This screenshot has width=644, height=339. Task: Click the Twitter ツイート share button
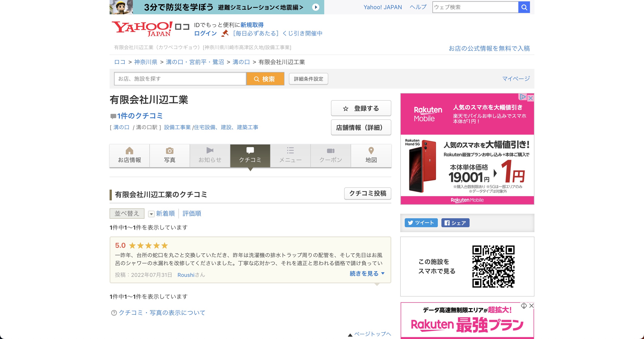[421, 222]
